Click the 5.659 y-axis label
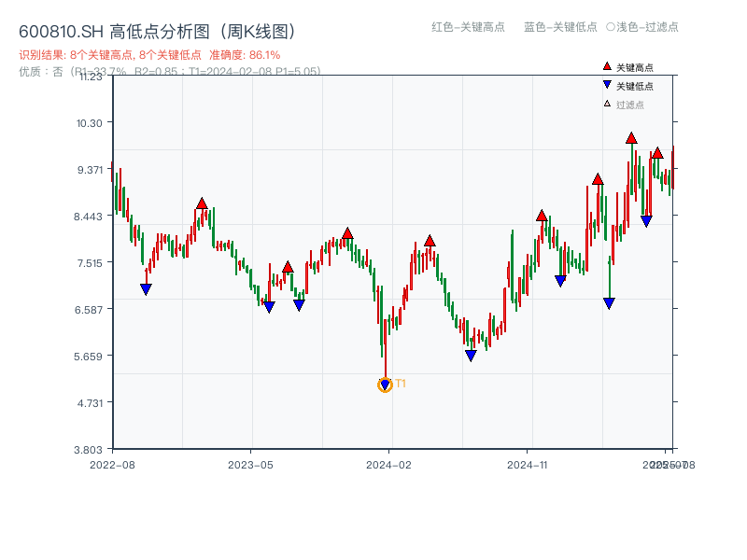 click(x=88, y=357)
